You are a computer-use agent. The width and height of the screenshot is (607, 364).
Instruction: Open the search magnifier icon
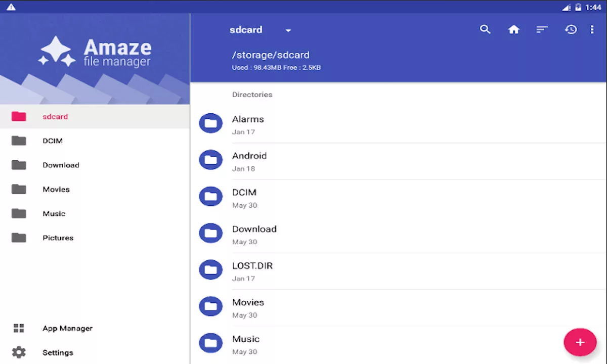tap(485, 30)
